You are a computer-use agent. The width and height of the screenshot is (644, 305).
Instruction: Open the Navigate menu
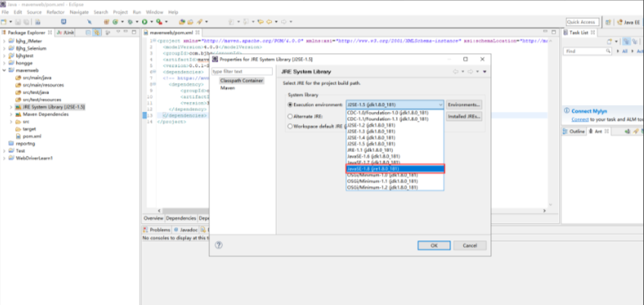[79, 12]
